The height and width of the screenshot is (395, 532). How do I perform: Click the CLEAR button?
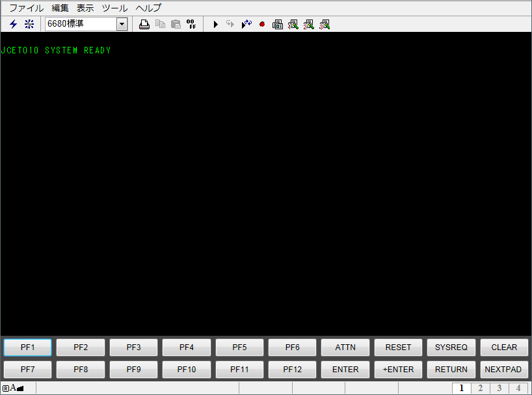[x=504, y=347]
